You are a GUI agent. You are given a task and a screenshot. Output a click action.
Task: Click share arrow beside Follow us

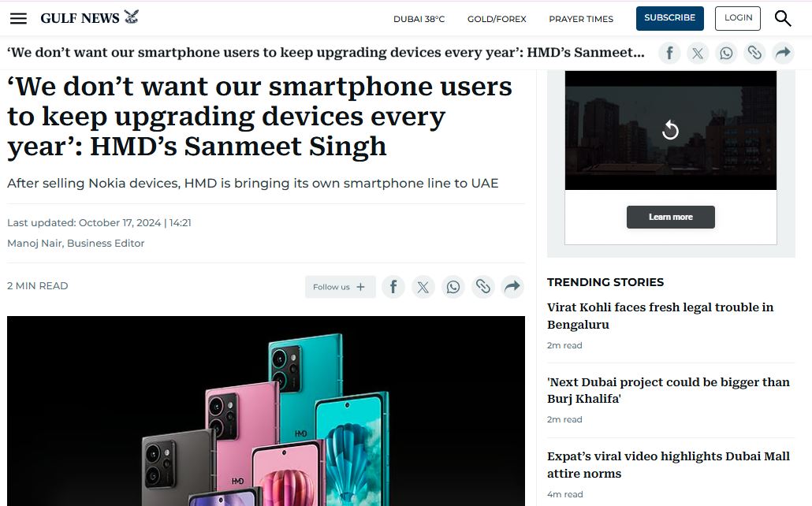click(512, 287)
